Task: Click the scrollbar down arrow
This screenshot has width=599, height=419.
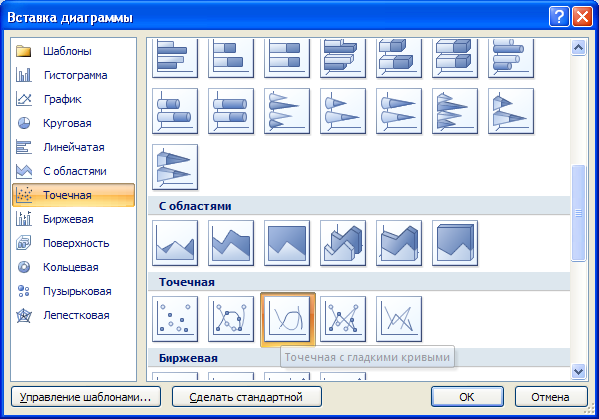Action: click(578, 371)
